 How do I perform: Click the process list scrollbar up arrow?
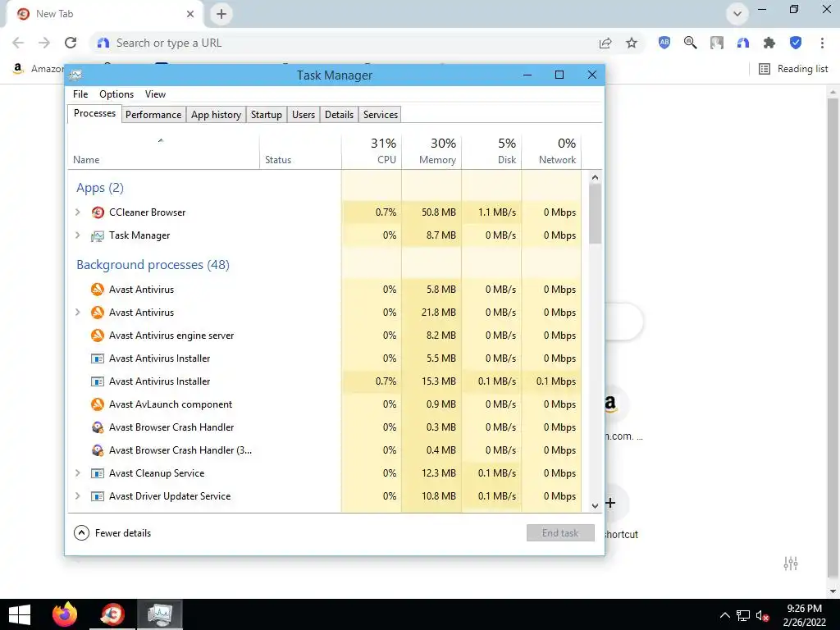tap(595, 177)
